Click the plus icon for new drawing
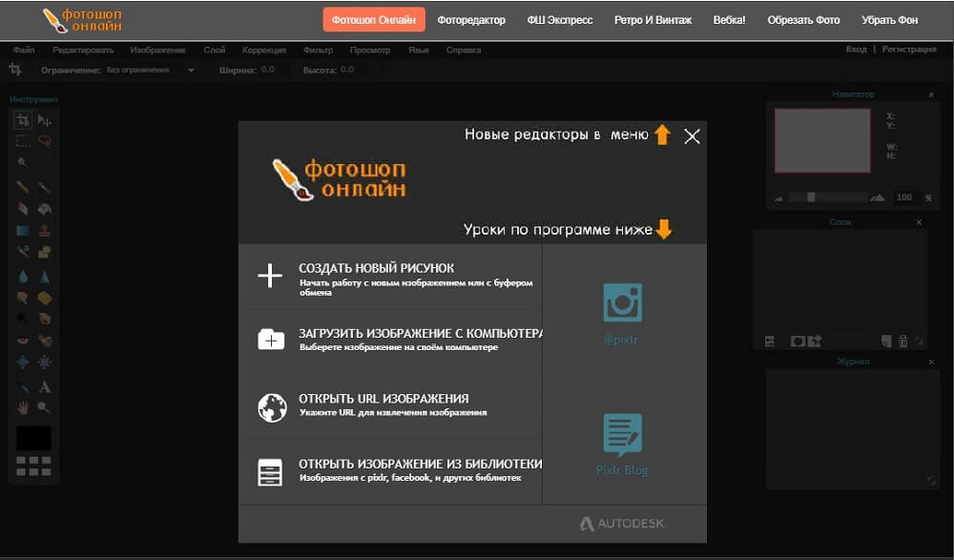Screen dimensions: 954x560 tap(270, 276)
